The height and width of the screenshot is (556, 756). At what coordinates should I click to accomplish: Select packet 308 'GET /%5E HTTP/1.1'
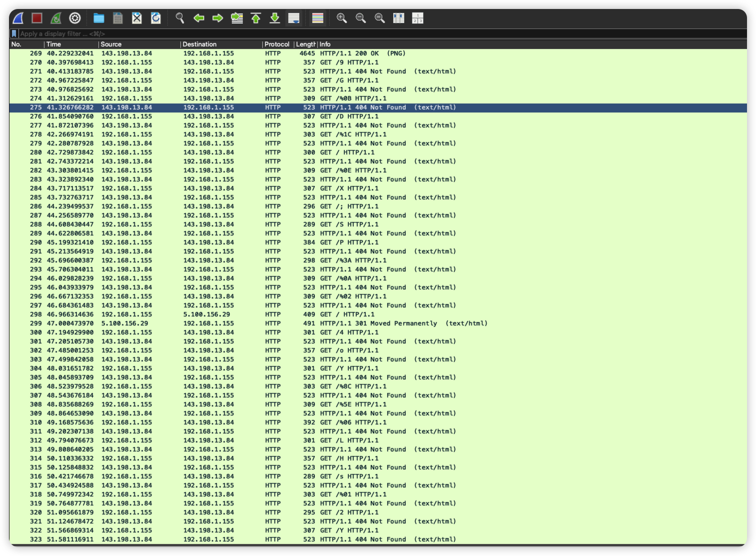point(378,404)
